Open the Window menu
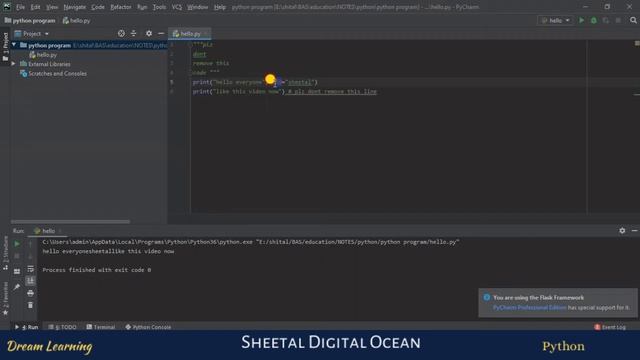This screenshot has width=640, height=360. tap(198, 7)
